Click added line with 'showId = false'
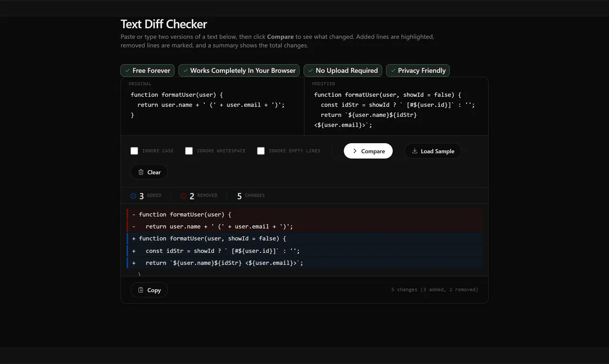Viewport: 609px width, 364px height. pos(304,239)
